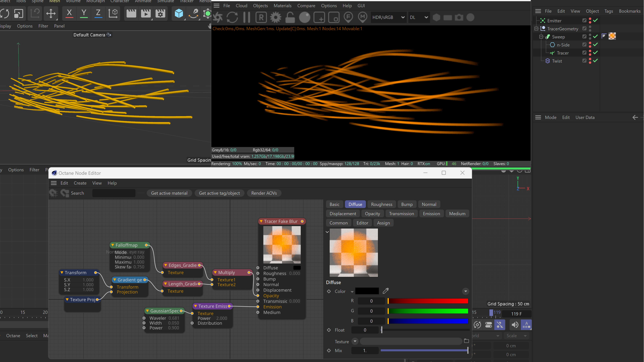Click the clay mode sphere icon

pyautogui.click(x=304, y=17)
